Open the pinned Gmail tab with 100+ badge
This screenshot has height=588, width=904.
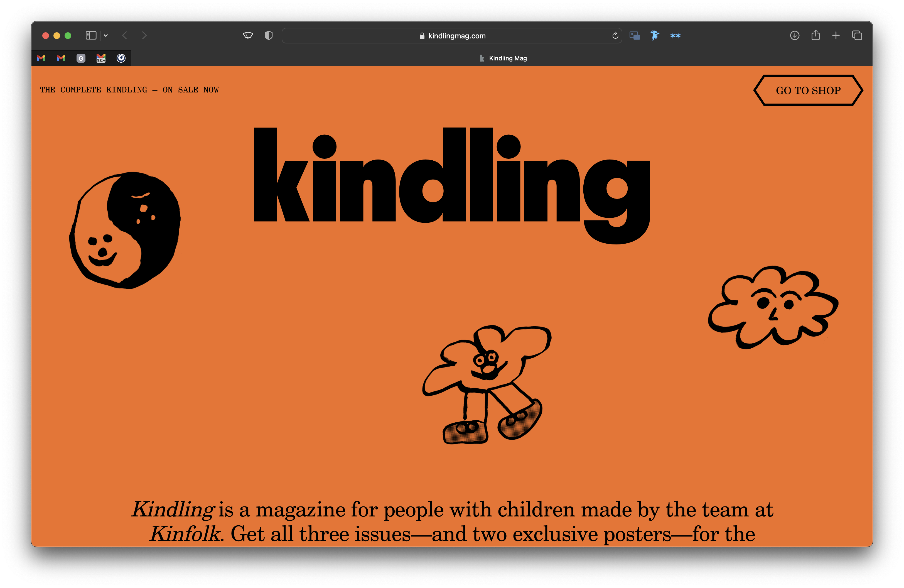click(x=101, y=58)
